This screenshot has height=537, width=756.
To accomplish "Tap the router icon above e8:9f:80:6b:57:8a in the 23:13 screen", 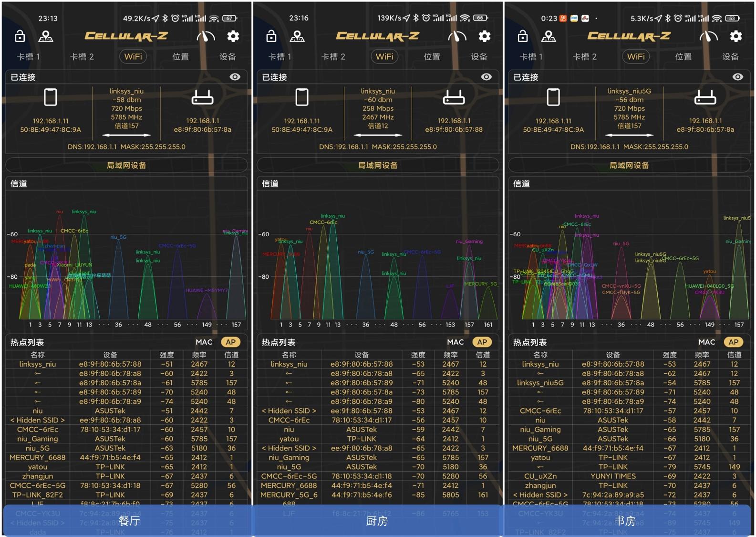I will [203, 97].
